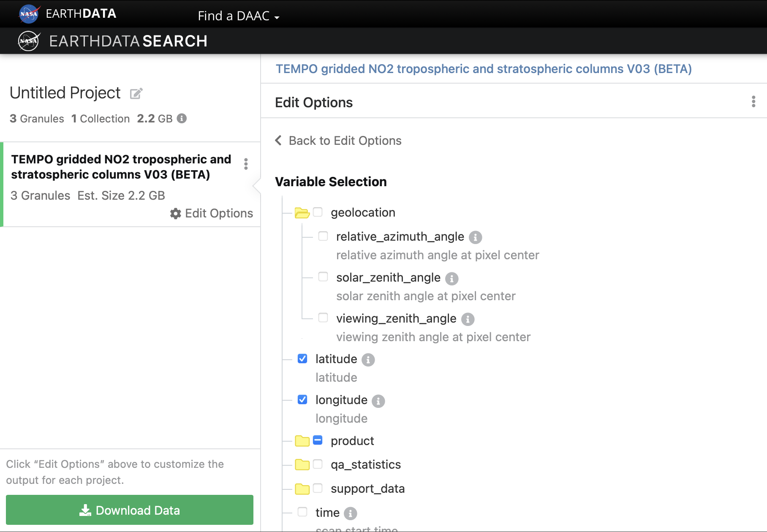The height and width of the screenshot is (532, 767).
Task: Click the info icon next to latitude
Action: click(368, 360)
